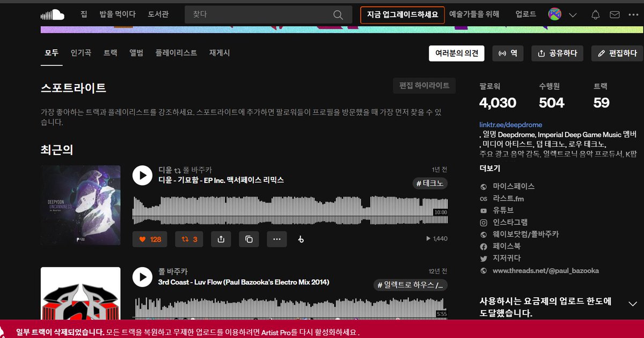Screen dimensions: 644x338
Task: Expand bio with 더보기
Action: point(490,168)
